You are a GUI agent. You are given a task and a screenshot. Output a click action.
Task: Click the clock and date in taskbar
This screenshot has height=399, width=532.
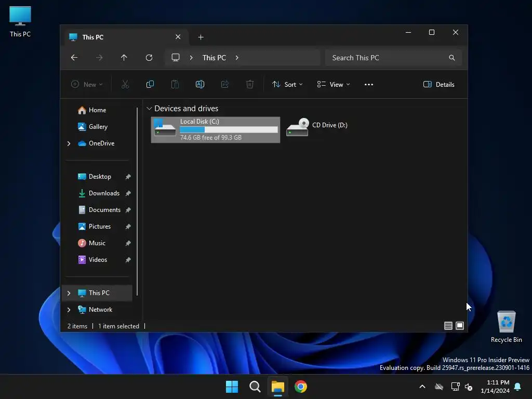pos(495,387)
